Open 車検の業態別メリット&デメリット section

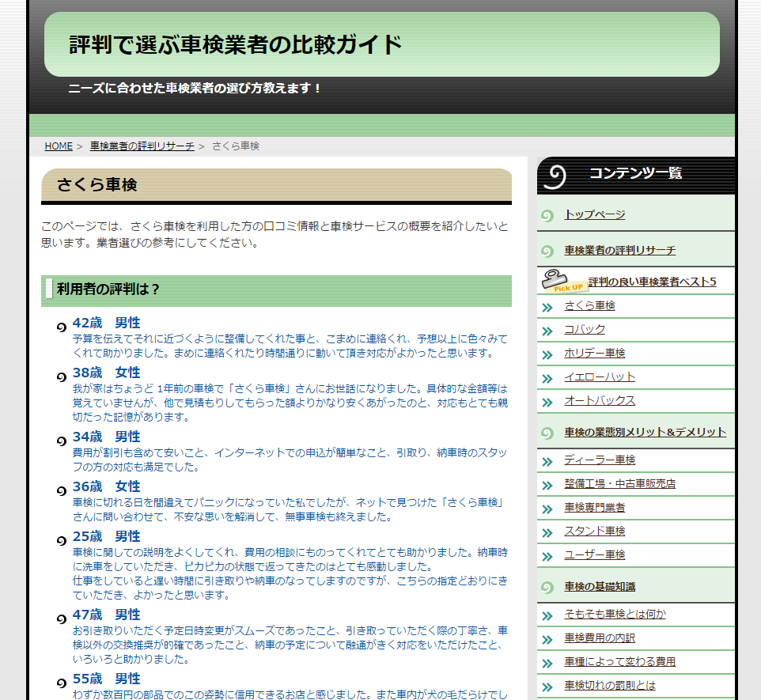coord(645,432)
